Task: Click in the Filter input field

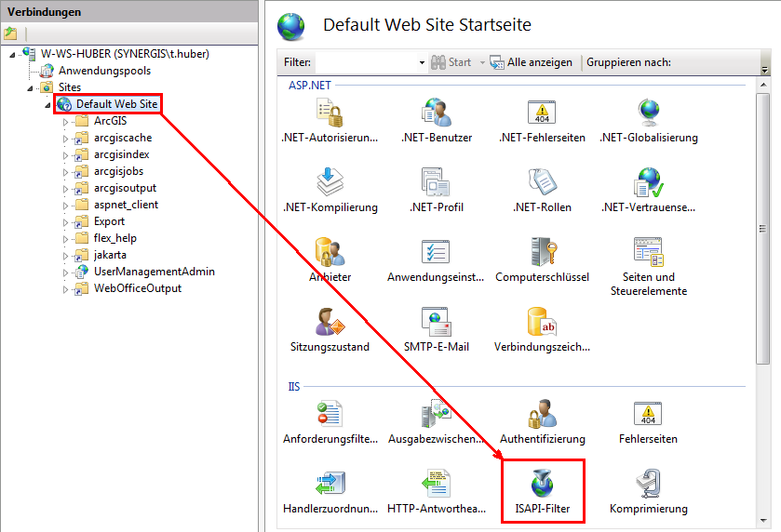Action: [366, 62]
